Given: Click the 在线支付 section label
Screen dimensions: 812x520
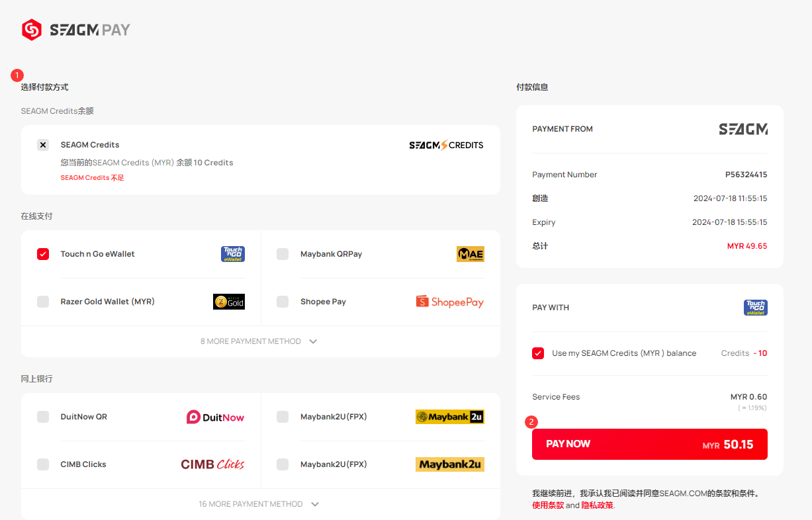Looking at the screenshot, I should tap(36, 216).
